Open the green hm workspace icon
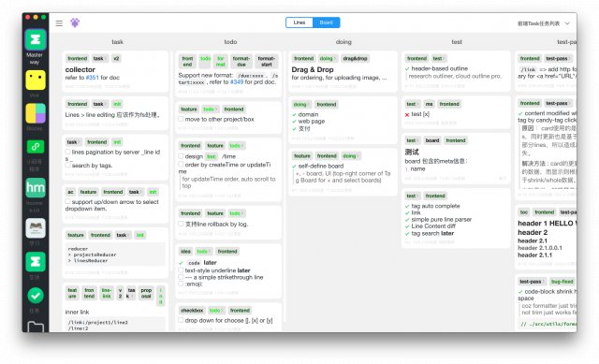 point(36,187)
